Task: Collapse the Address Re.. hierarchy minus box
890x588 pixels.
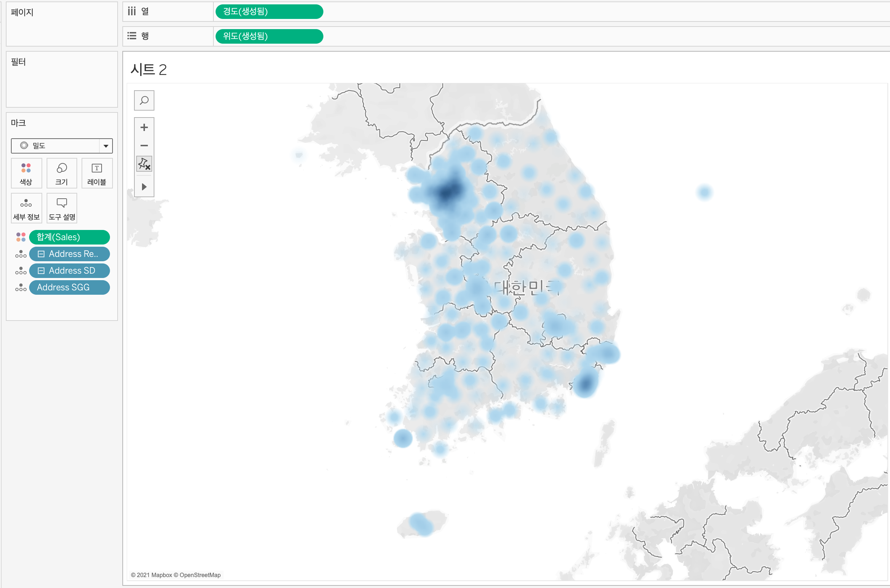Action: tap(41, 254)
